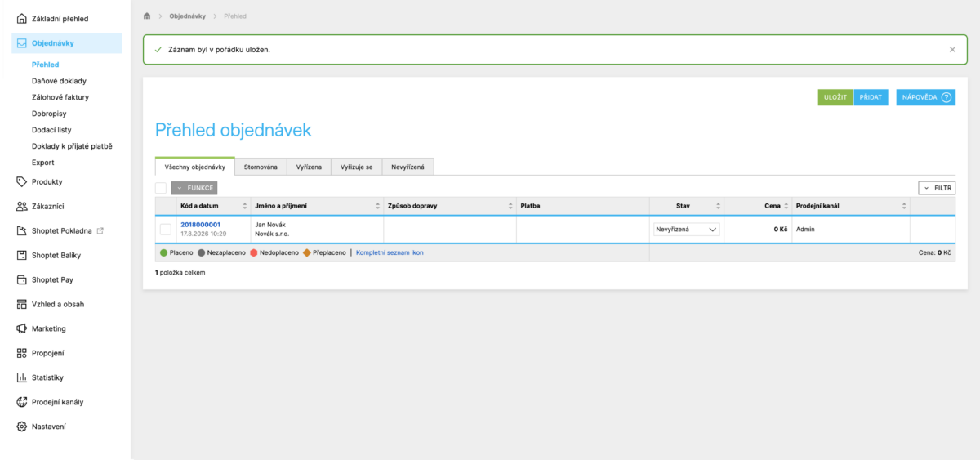Image resolution: width=980 pixels, height=460 pixels.
Task: Open Zálohové faktury submenu item
Action: click(x=60, y=97)
